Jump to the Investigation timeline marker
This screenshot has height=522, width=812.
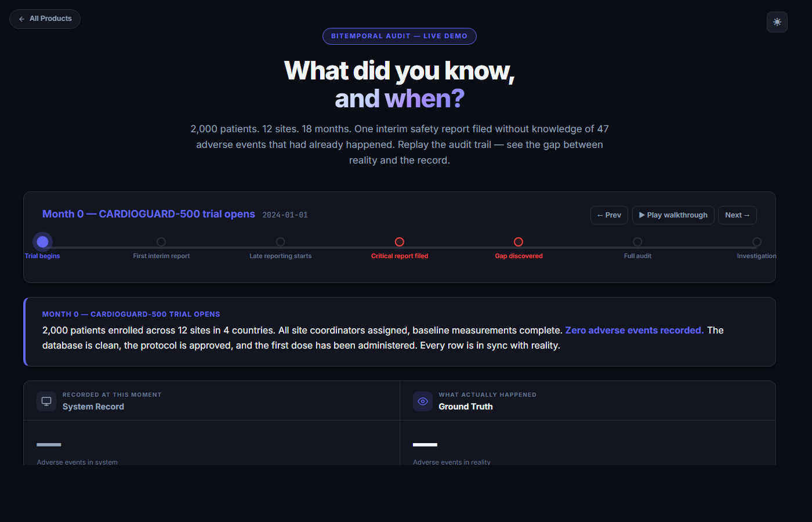pyautogui.click(x=756, y=242)
